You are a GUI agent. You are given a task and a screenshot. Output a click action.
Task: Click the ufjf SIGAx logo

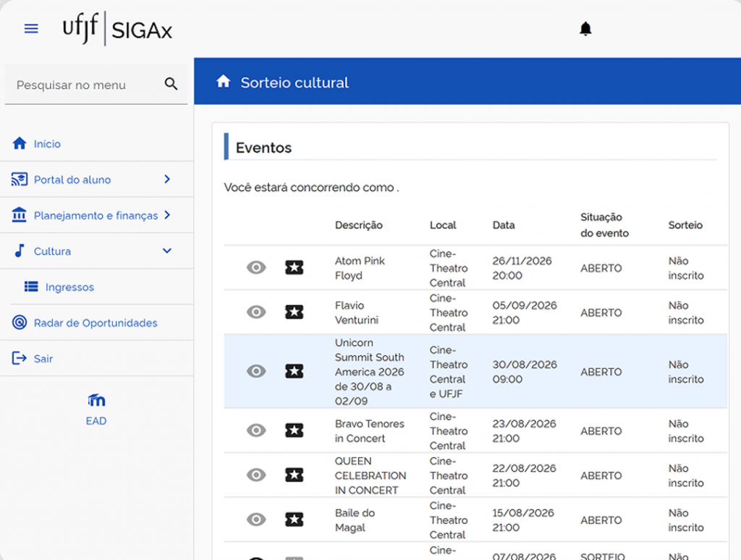(118, 29)
